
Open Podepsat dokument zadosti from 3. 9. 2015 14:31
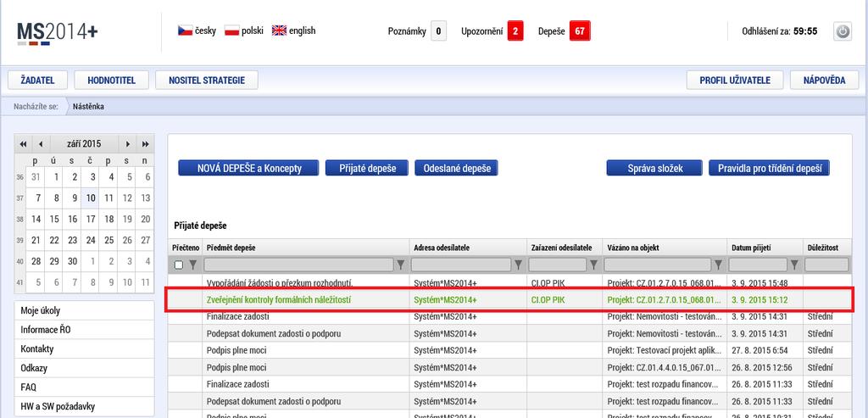[x=274, y=334]
